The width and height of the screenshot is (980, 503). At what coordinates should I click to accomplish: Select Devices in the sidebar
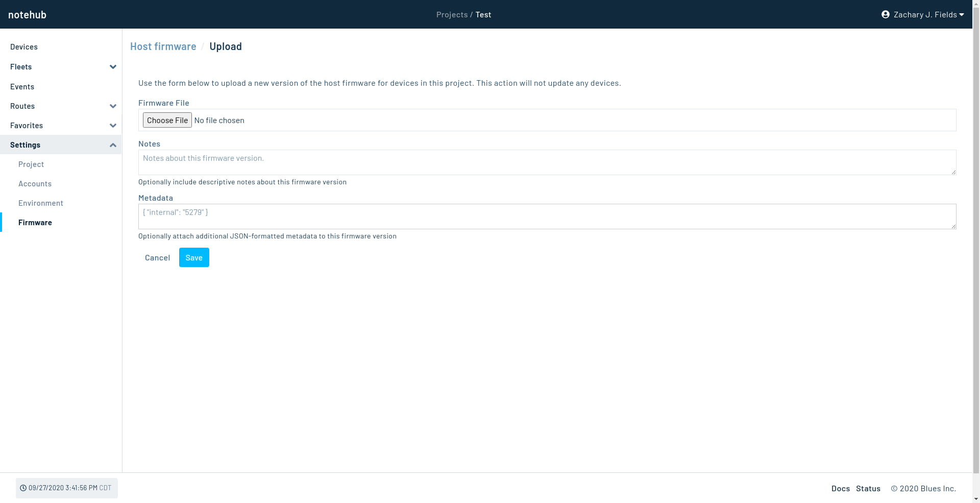[x=23, y=46]
